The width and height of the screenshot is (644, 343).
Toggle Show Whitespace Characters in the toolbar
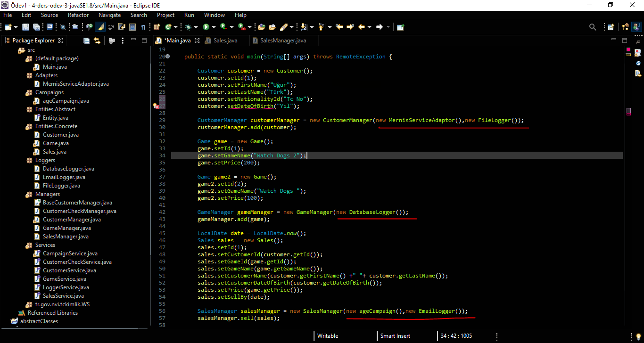pyautogui.click(x=144, y=27)
